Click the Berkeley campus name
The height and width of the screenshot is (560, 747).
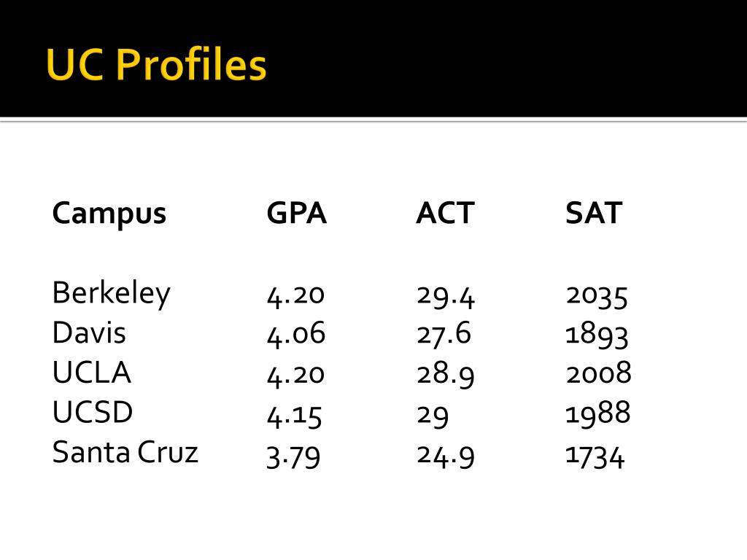coord(111,294)
